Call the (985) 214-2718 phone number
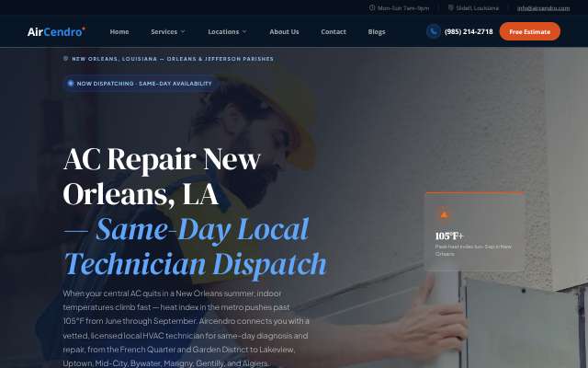The width and height of the screenshot is (588, 368). [469, 32]
